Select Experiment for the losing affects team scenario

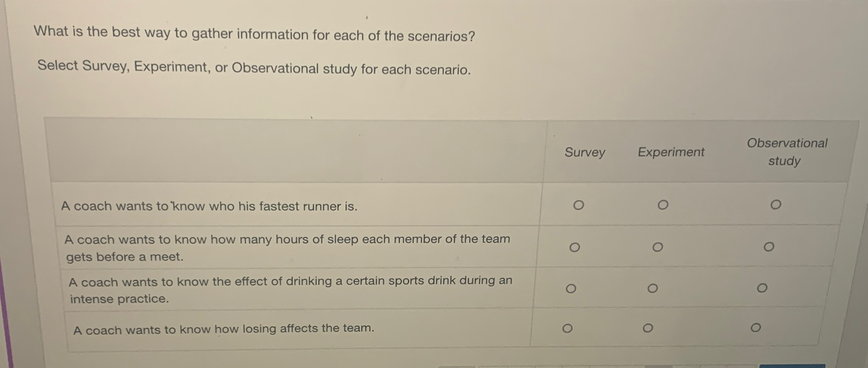click(648, 327)
